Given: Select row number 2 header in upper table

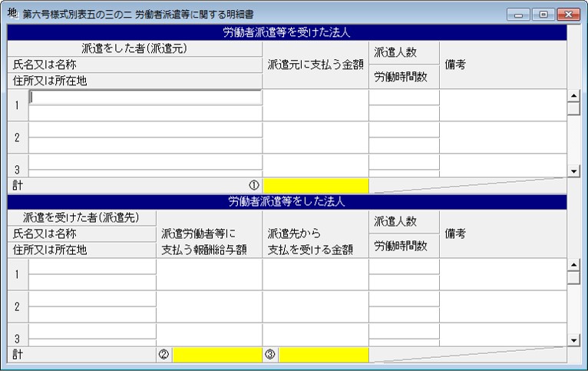Looking at the screenshot, I should [x=17, y=137].
